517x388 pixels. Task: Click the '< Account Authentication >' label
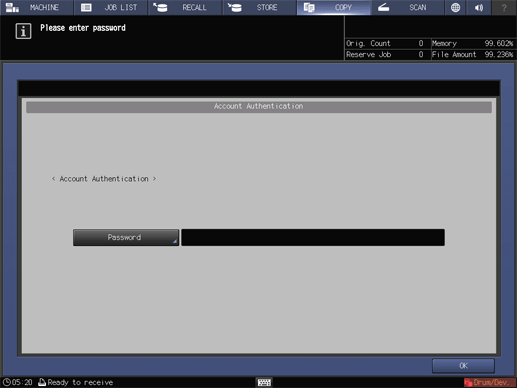[x=104, y=179]
